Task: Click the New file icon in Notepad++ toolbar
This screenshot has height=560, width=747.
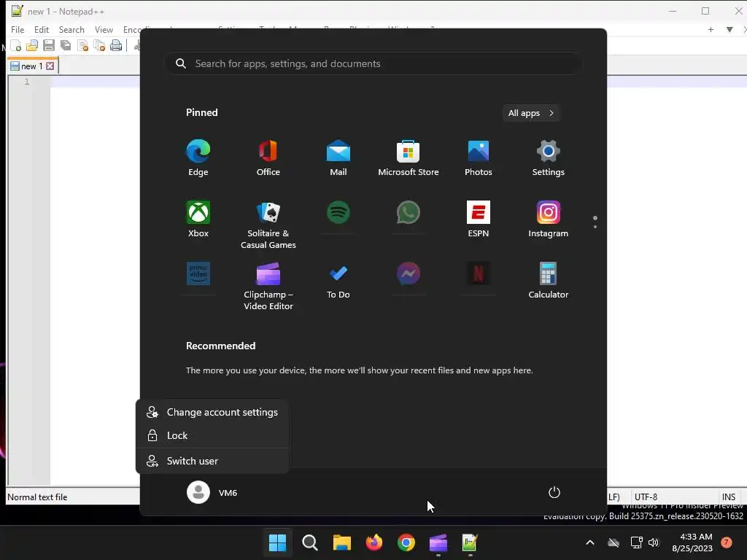Action: tap(16, 46)
